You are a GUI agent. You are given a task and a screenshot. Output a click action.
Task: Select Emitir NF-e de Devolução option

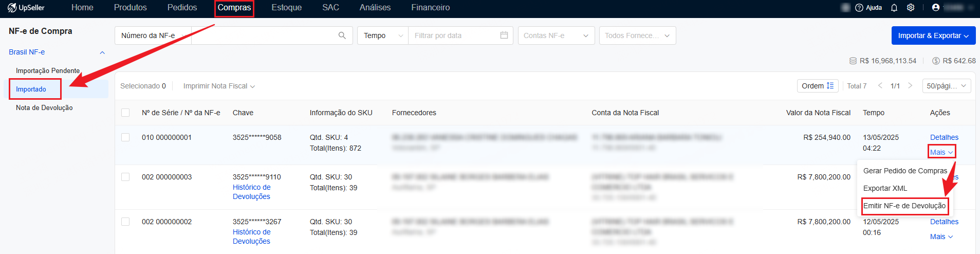[904, 206]
